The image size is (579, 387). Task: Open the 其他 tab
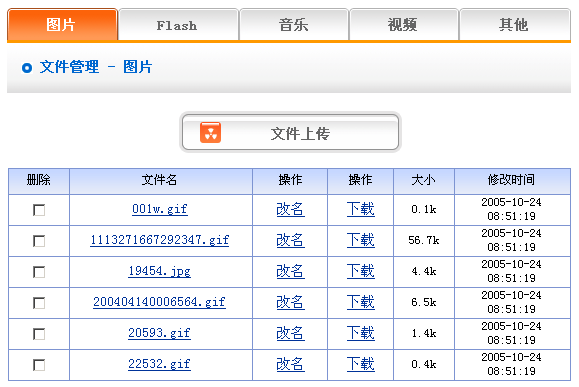pos(515,25)
